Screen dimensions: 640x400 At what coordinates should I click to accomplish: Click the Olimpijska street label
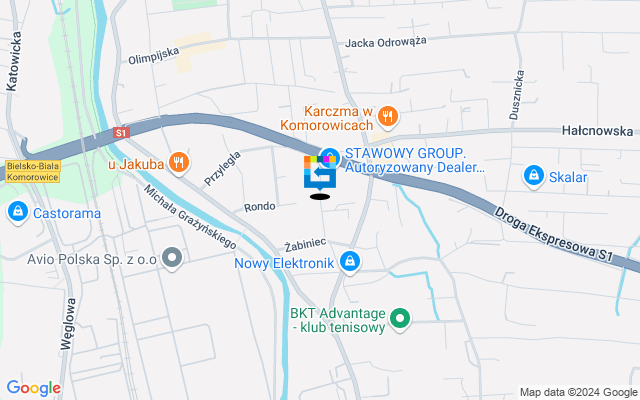click(x=153, y=56)
